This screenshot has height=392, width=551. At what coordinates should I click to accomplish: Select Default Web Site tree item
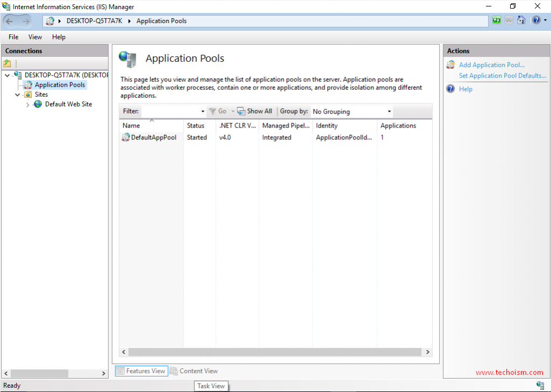[68, 104]
